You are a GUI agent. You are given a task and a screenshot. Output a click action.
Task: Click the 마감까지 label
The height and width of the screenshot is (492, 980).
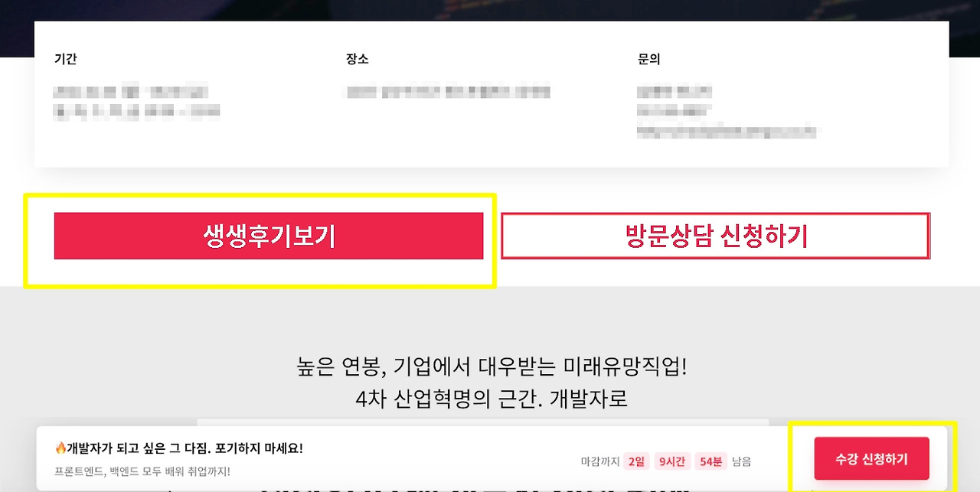600,461
